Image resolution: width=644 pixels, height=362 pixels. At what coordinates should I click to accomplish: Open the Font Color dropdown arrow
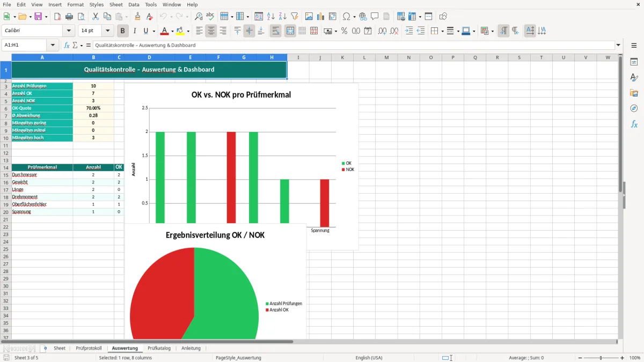(x=173, y=31)
